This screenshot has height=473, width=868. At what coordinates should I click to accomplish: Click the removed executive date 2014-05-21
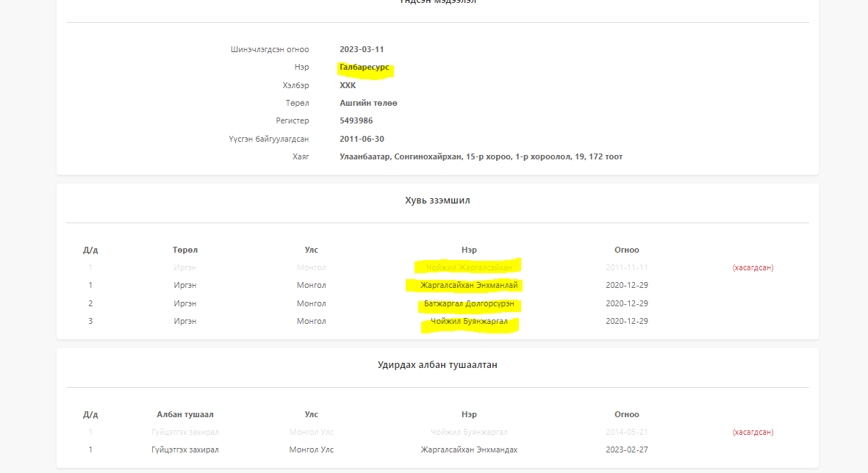[626, 432]
